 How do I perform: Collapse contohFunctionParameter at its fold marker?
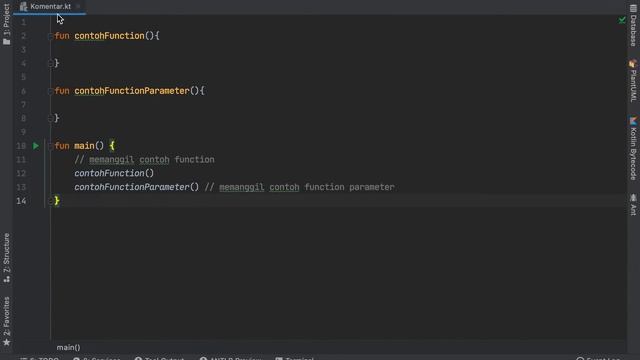50,91
